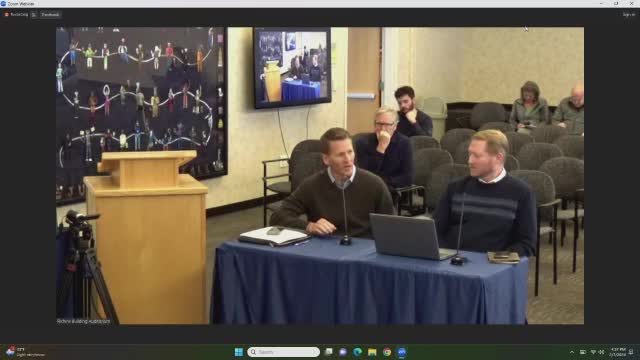Click the volume speaker tray icon
Viewport: 640px width, 360px height.
[x=601, y=352]
